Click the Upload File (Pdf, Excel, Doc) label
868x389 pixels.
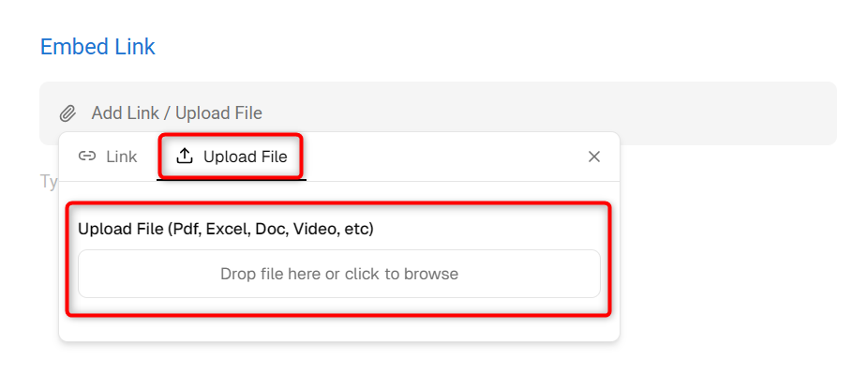(226, 229)
